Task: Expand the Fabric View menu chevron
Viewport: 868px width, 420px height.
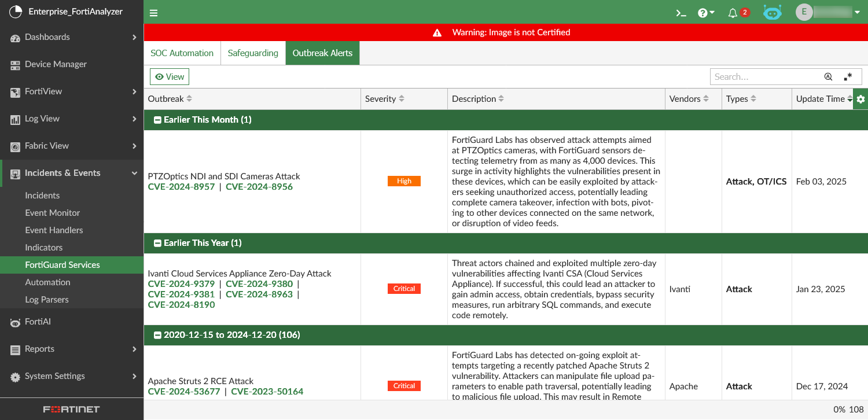Action: [x=134, y=146]
